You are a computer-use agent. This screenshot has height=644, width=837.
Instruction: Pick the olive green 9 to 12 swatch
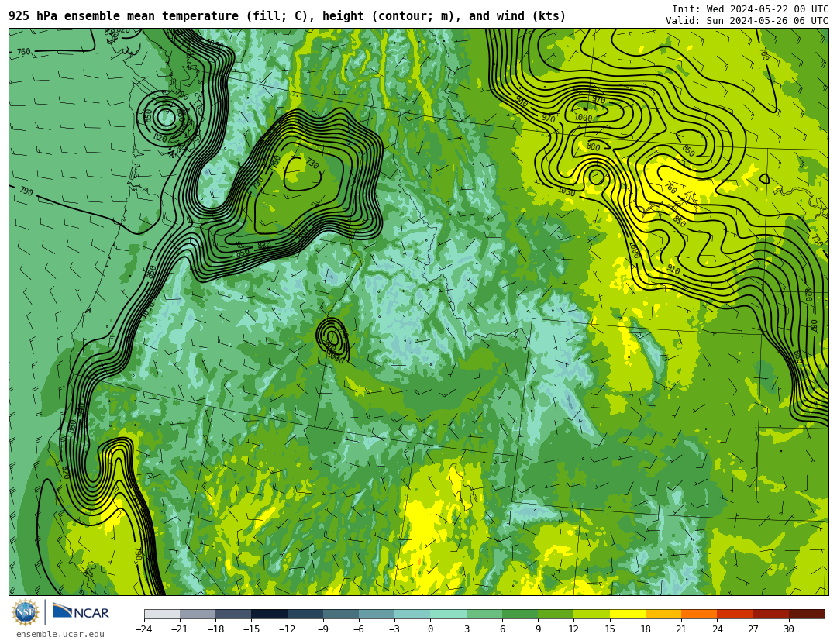pos(556,614)
